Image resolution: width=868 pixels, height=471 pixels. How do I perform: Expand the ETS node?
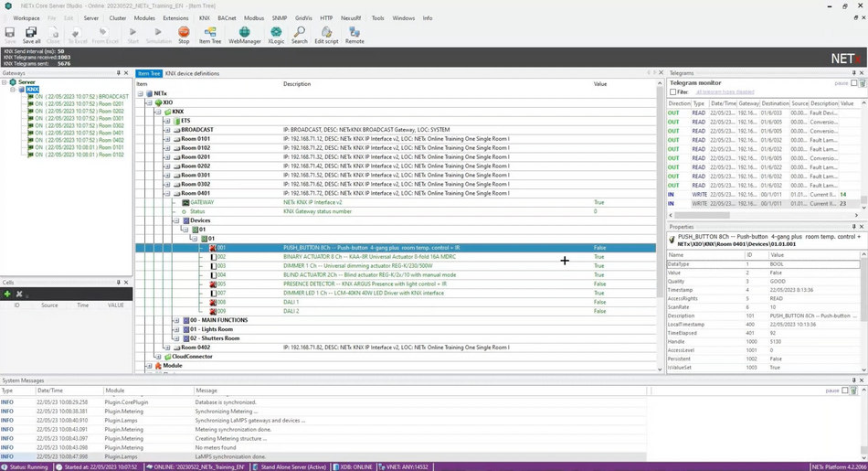click(167, 121)
